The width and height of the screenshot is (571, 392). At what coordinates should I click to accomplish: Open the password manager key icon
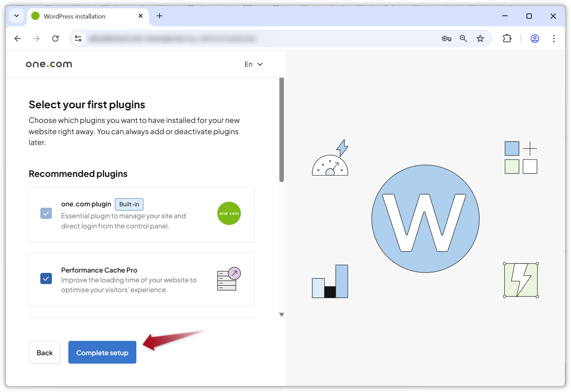(446, 39)
